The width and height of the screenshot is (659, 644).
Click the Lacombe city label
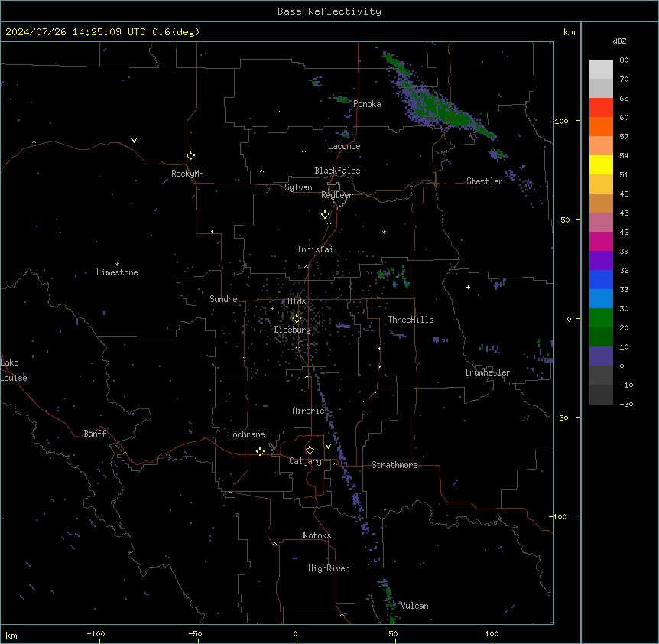344,146
